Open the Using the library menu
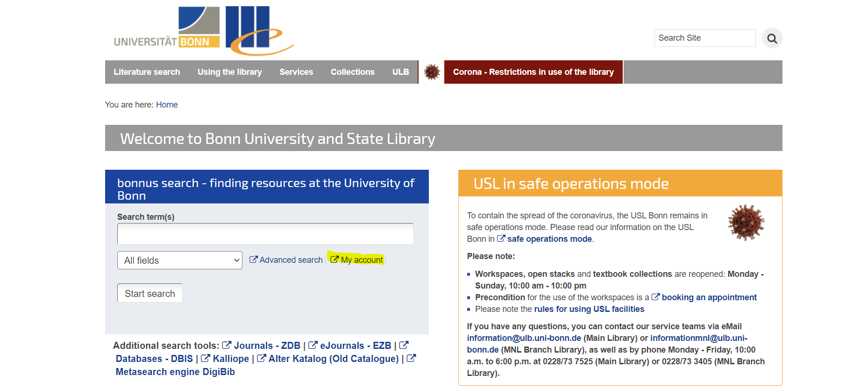This screenshot has width=868, height=390. click(229, 72)
